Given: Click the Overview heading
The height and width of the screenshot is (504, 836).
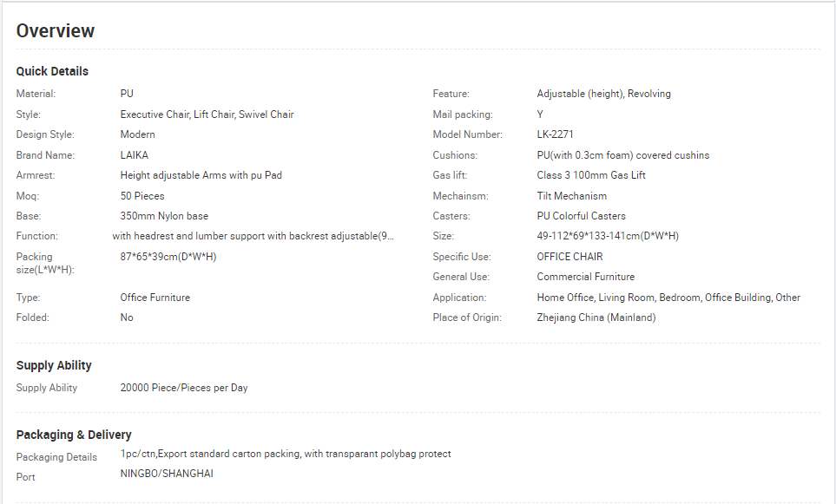Looking at the screenshot, I should point(56,31).
